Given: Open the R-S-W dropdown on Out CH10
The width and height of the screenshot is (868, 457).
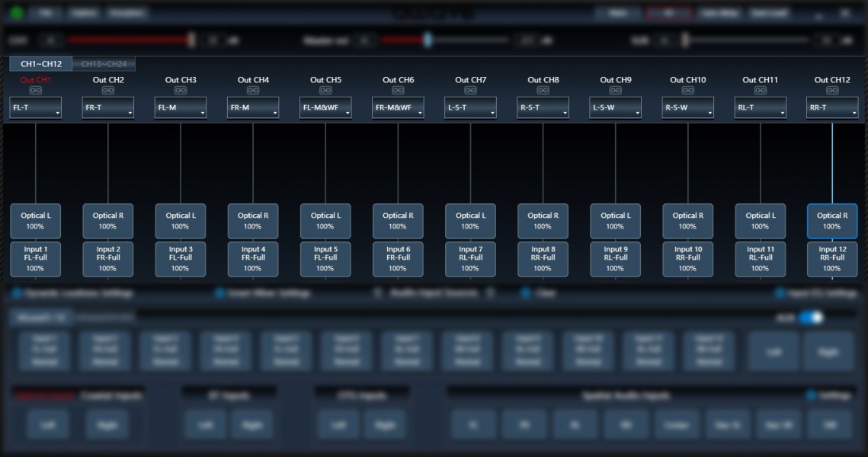Looking at the screenshot, I should 688,107.
